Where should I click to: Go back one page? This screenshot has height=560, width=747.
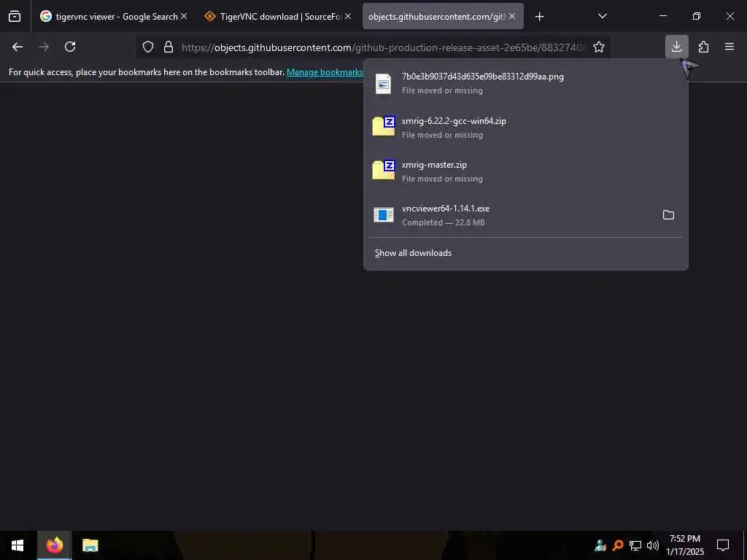click(18, 47)
